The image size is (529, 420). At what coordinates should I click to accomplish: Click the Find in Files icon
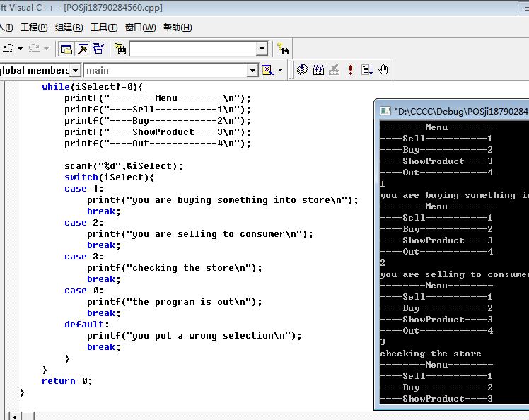120,49
